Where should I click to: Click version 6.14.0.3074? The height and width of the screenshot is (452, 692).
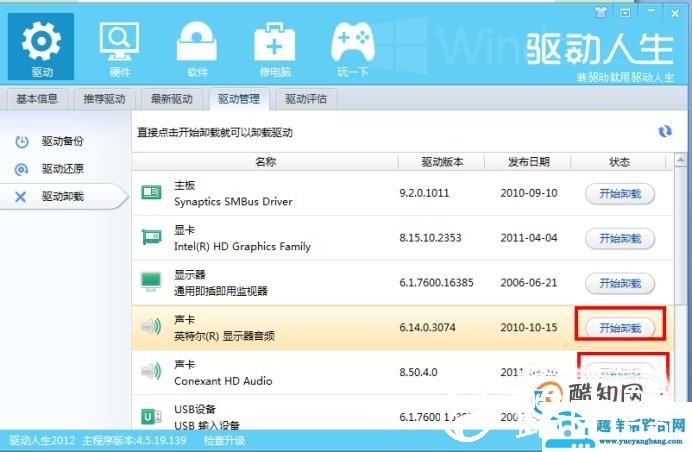point(427,328)
